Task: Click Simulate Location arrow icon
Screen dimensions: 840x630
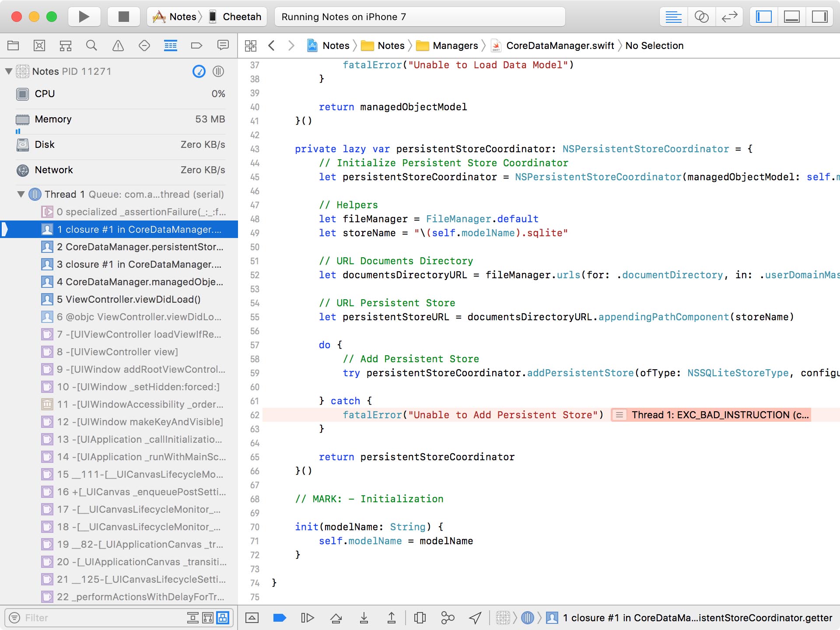Action: coord(475,618)
